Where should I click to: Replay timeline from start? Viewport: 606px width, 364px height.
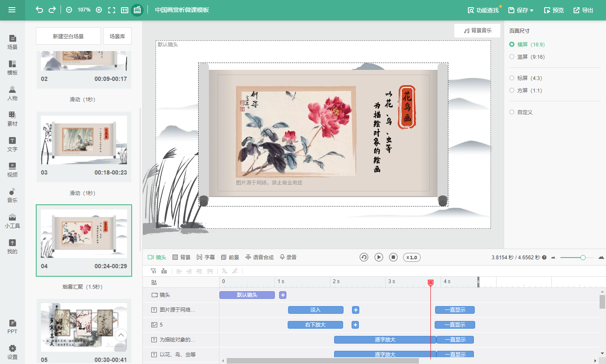[x=364, y=257]
